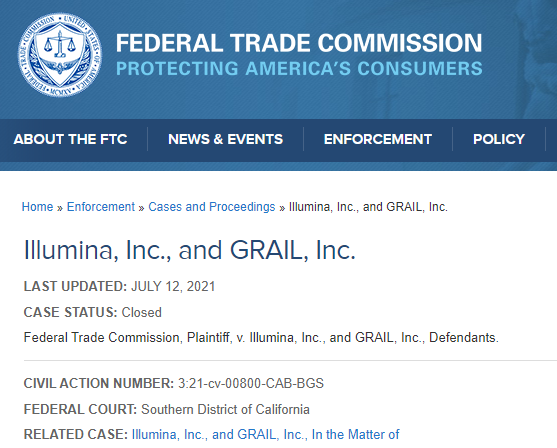Image resolution: width=557 pixels, height=448 pixels.
Task: Open the About the FTC menu
Action: click(70, 139)
